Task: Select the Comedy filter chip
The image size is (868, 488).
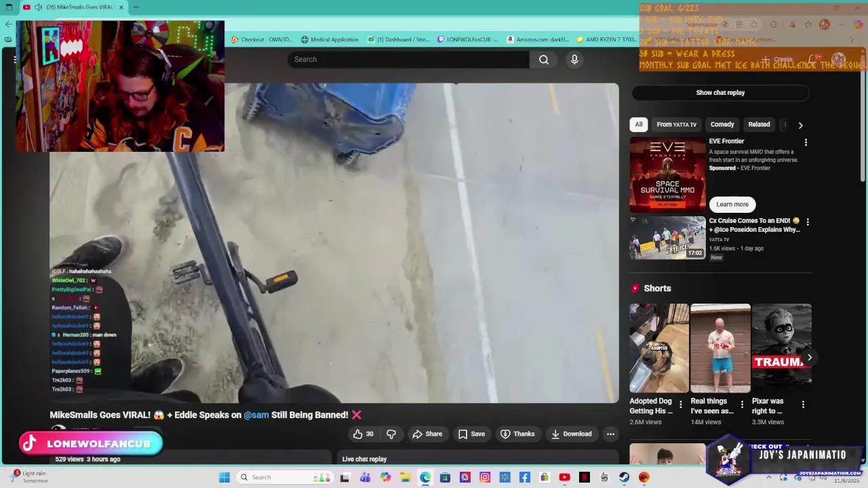Action: 722,125
